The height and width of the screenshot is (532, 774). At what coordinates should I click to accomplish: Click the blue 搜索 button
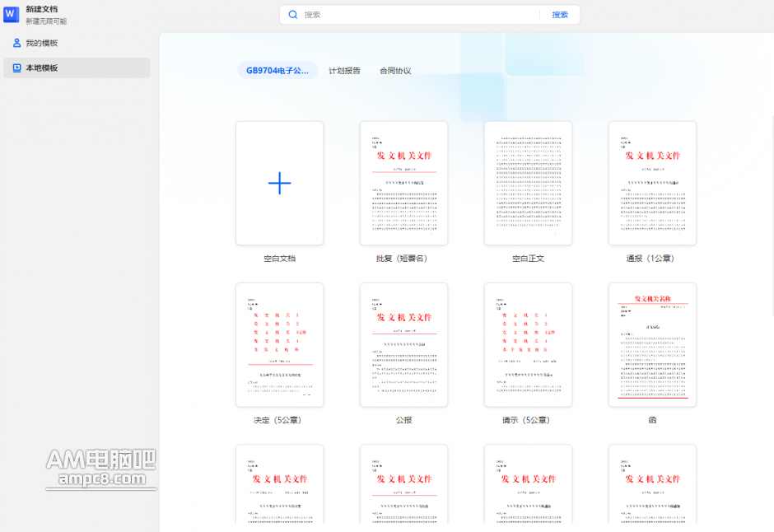tap(560, 15)
